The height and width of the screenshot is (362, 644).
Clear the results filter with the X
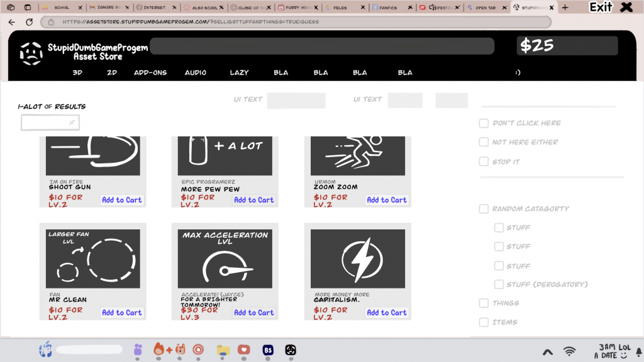coord(72,123)
